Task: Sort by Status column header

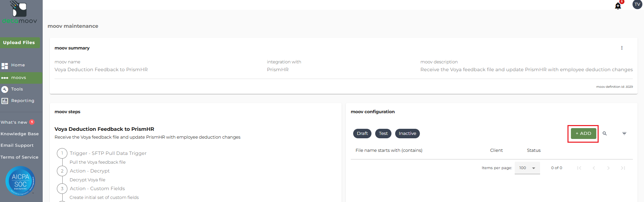Action: point(534,150)
